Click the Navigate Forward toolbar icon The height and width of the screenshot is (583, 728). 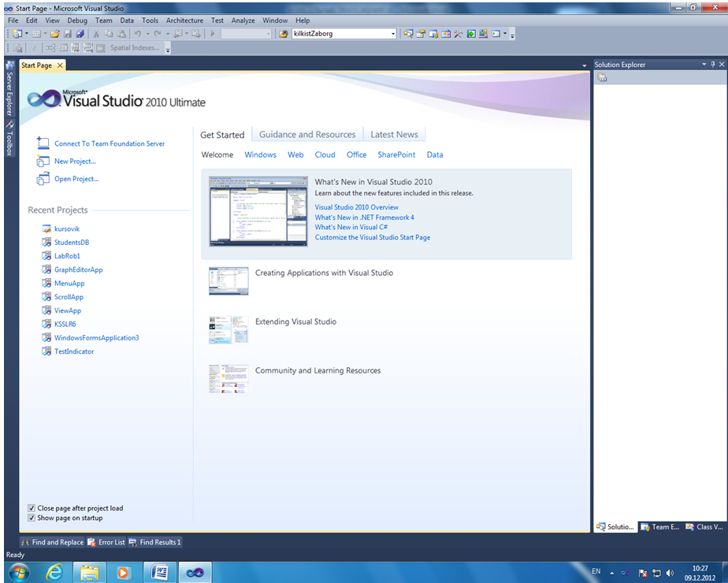(x=196, y=33)
